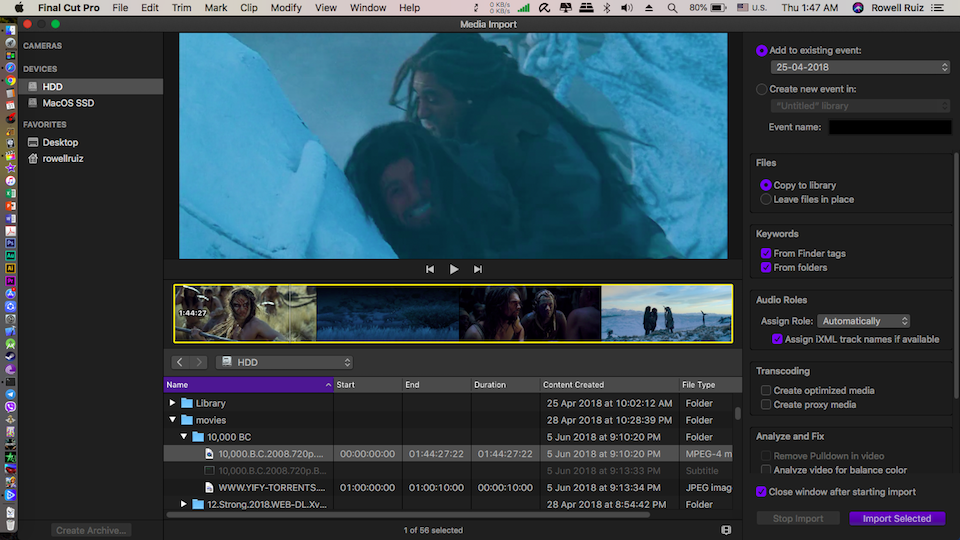Open the Apple menu

[19, 8]
